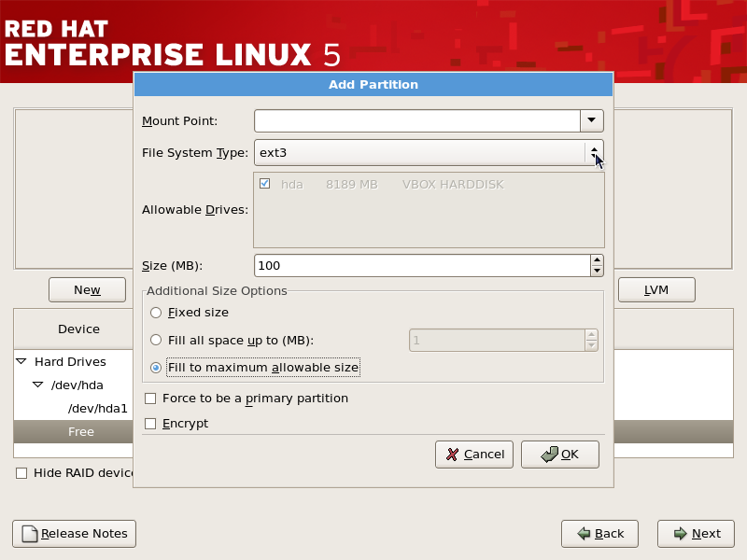Select Fill all space up to (MB)

[x=156, y=340]
